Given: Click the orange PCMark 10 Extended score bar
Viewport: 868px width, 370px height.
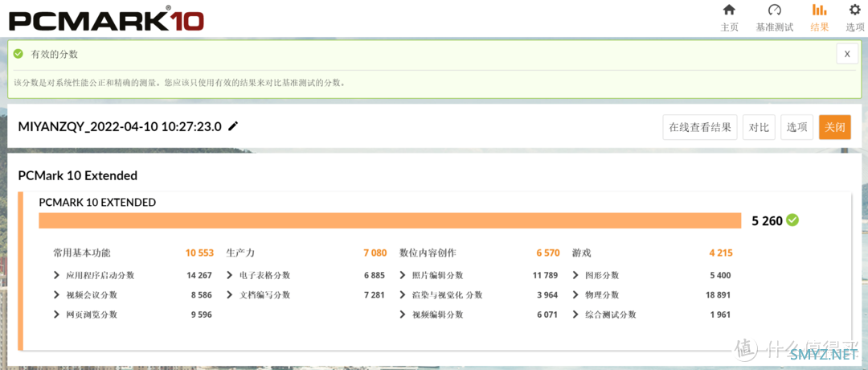Looking at the screenshot, I should [x=390, y=220].
